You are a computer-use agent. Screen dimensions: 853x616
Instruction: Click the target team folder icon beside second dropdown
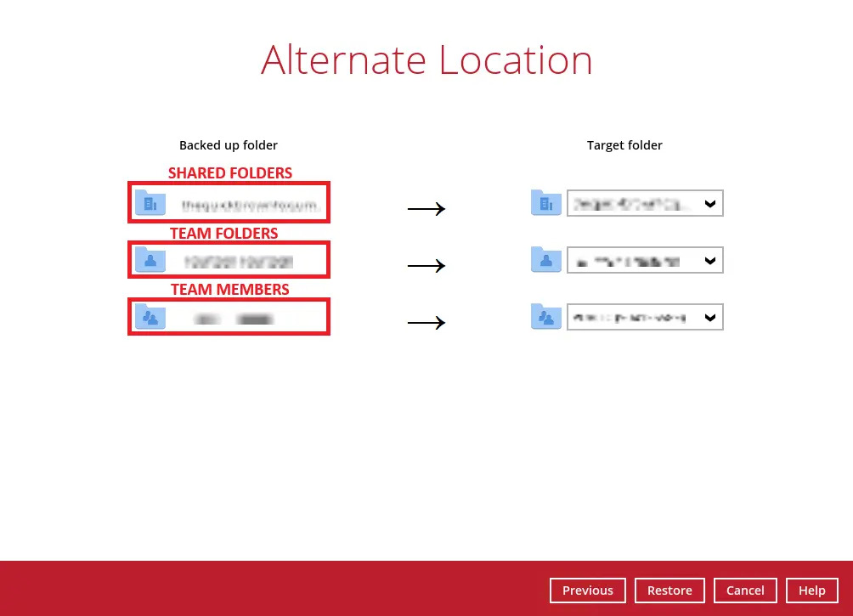[x=546, y=260]
